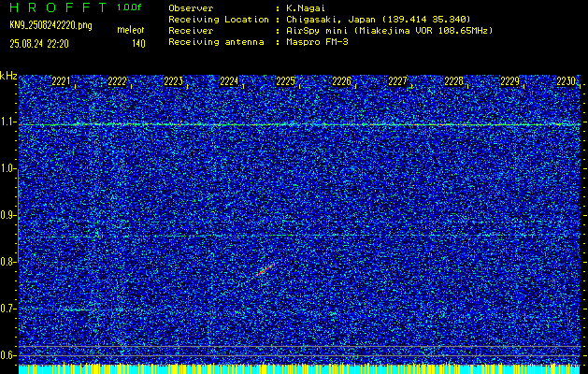588x374 pixels.
Task: Select the observer name K.Nagai
Action: 306,7
